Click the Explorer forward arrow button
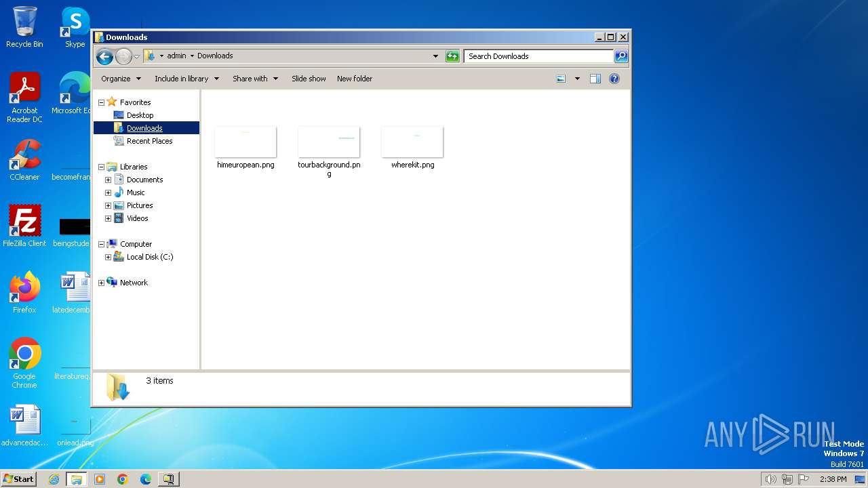Screen dimensions: 868x488 [x=123, y=56]
